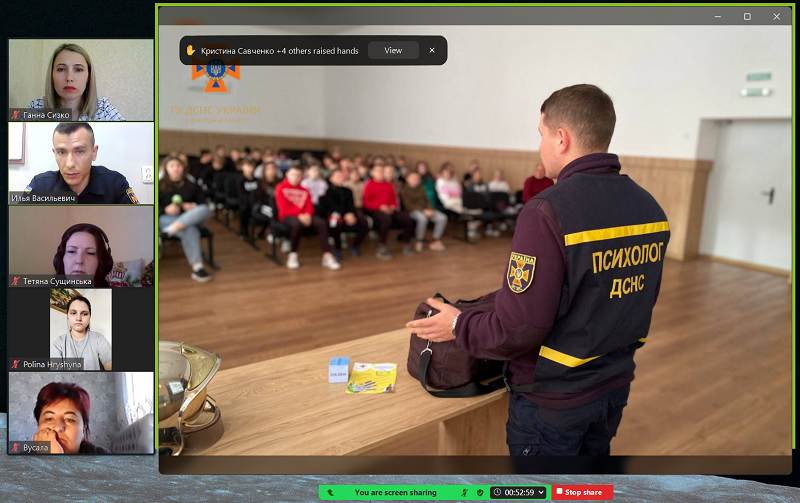Select Вусала's video thumbnail
The height and width of the screenshot is (503, 800).
coord(81,411)
